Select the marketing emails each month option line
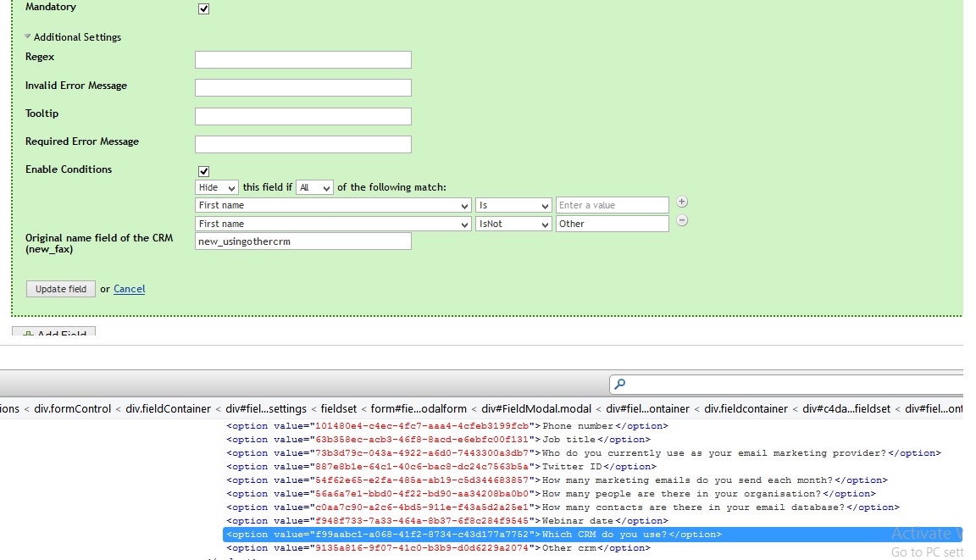This screenshot has height=560, width=976. 557,481
